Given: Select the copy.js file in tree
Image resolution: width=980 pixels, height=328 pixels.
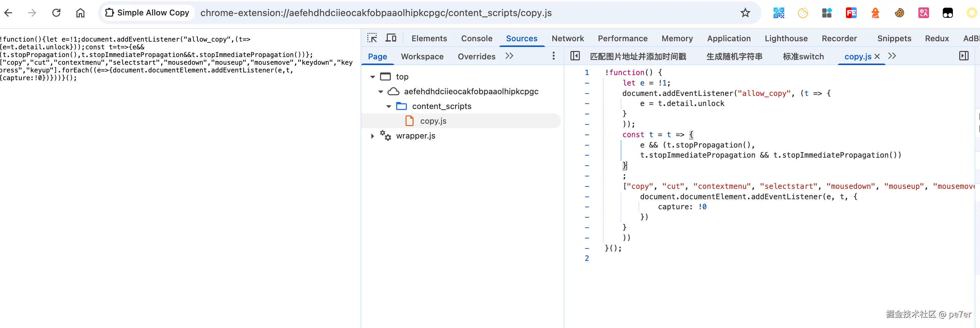Looking at the screenshot, I should tap(433, 121).
